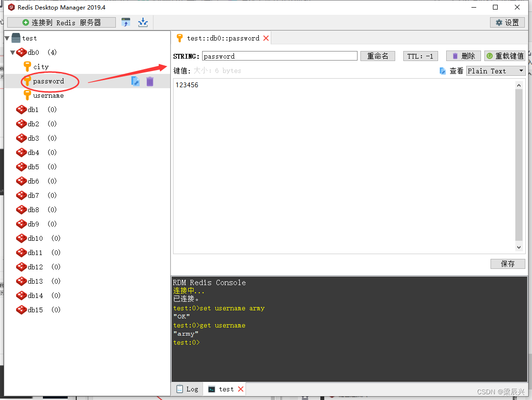
Task: Click the key name input field
Action: click(x=279, y=56)
